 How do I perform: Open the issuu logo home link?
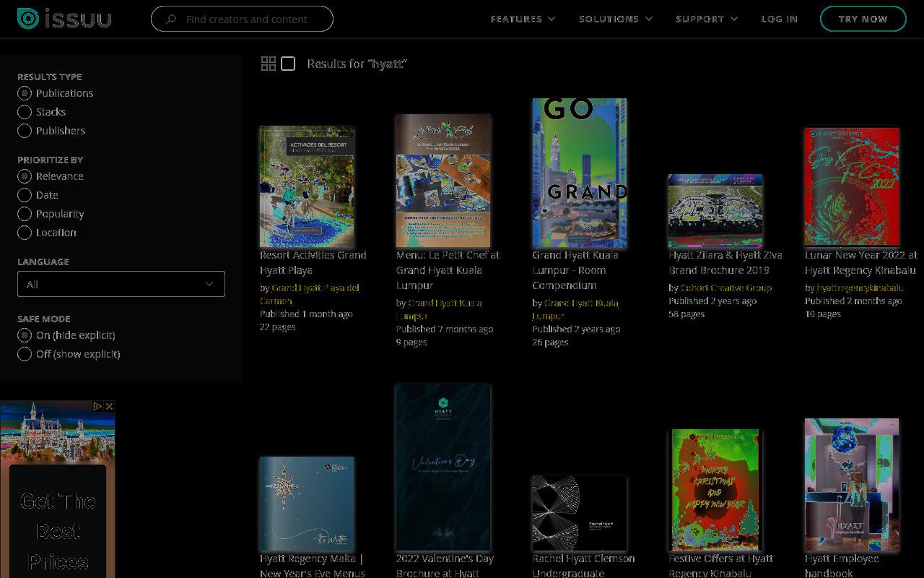click(x=64, y=19)
